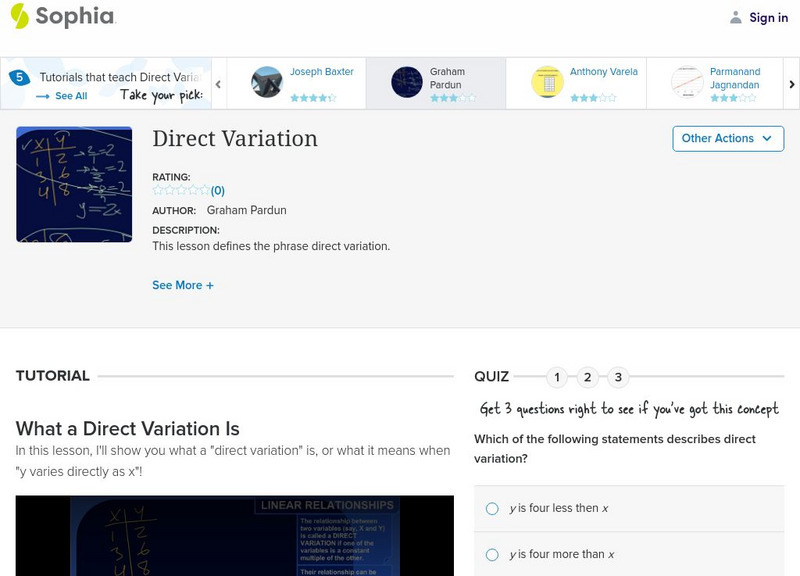
Task: Click Anthony Varela's star rating
Action: pyautogui.click(x=593, y=98)
